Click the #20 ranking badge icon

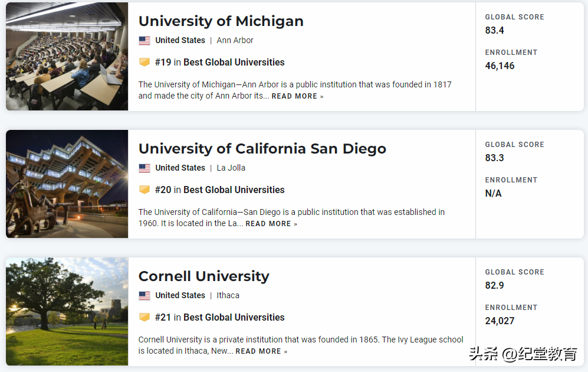144,190
